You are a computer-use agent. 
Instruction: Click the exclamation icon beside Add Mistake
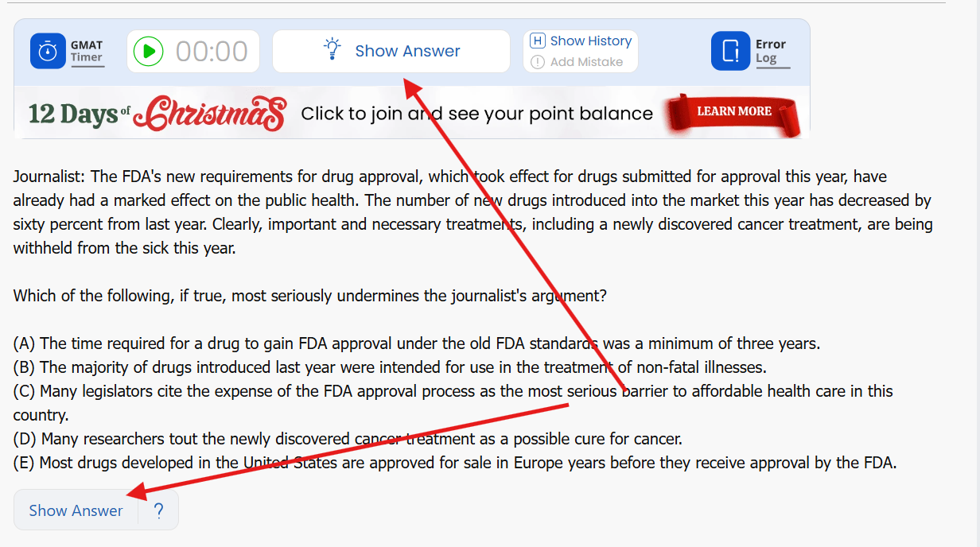pos(538,62)
